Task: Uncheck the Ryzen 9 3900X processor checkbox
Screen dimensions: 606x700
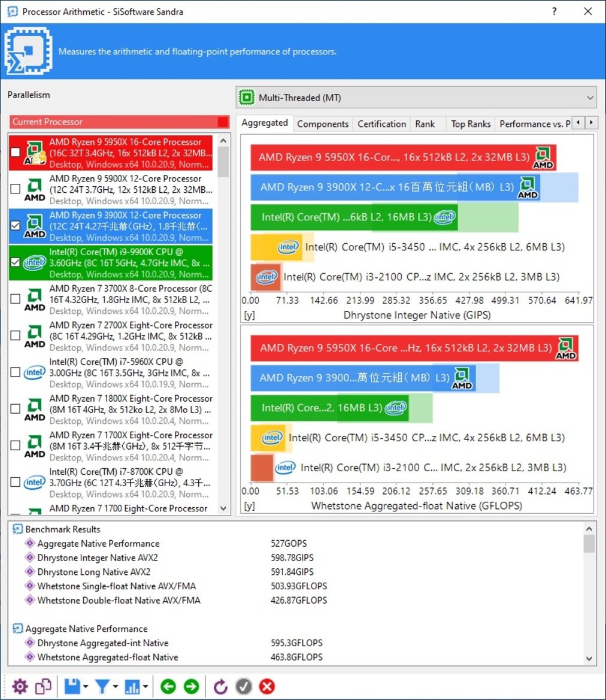Action: point(16,226)
